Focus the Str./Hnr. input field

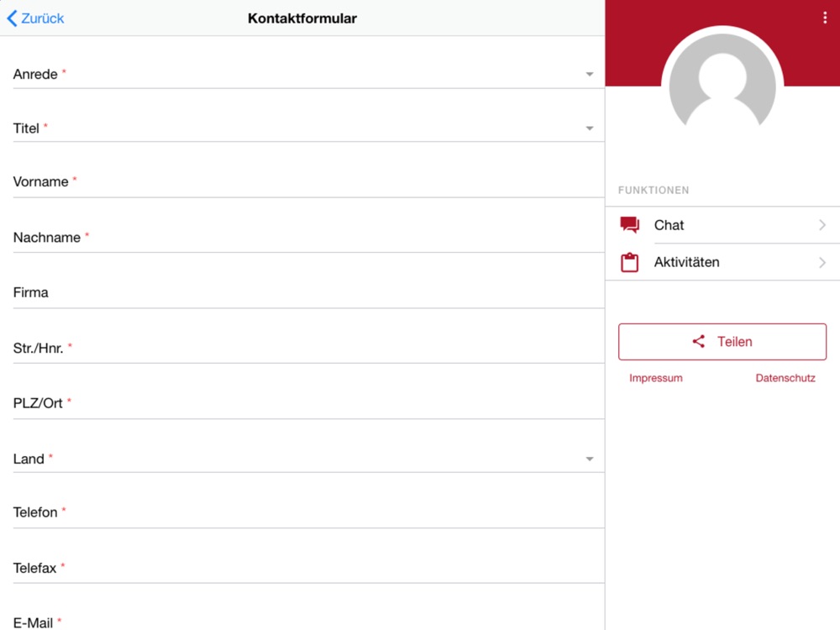[308, 349]
